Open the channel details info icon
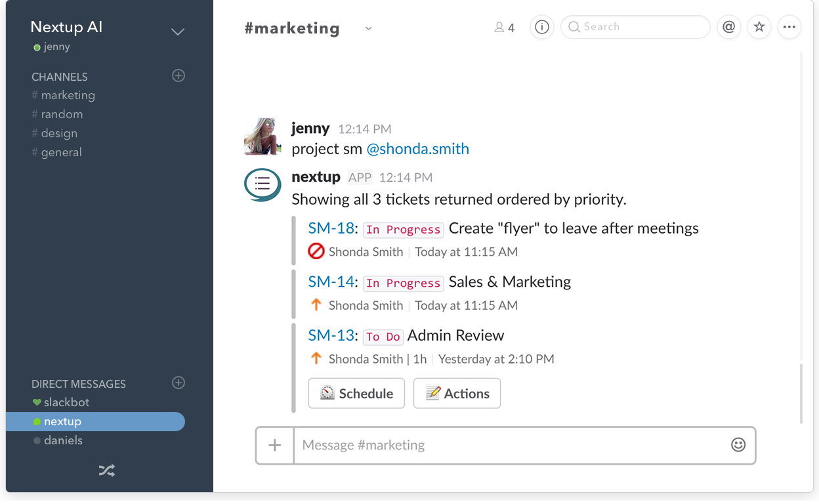Screen dimensions: 819x504 point(542,27)
